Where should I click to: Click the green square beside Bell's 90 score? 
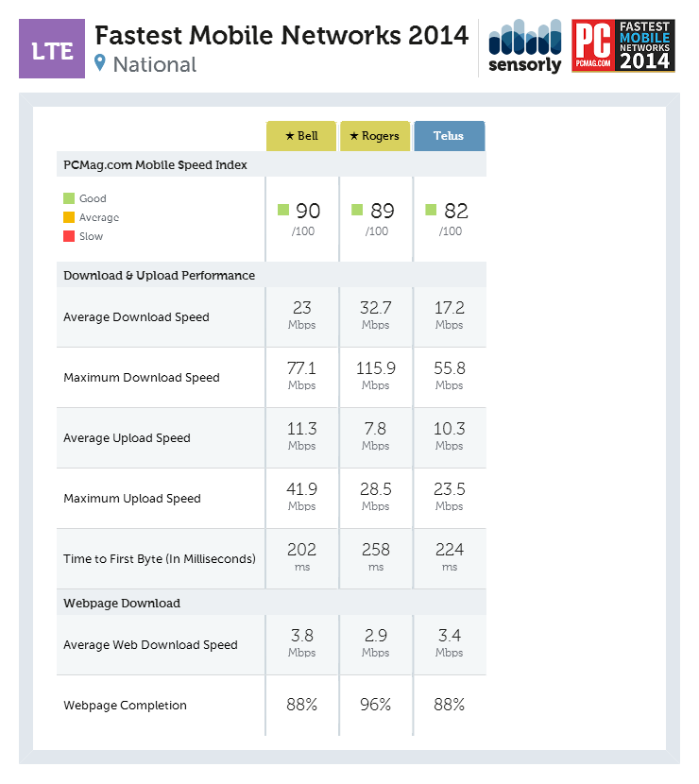[x=283, y=210]
